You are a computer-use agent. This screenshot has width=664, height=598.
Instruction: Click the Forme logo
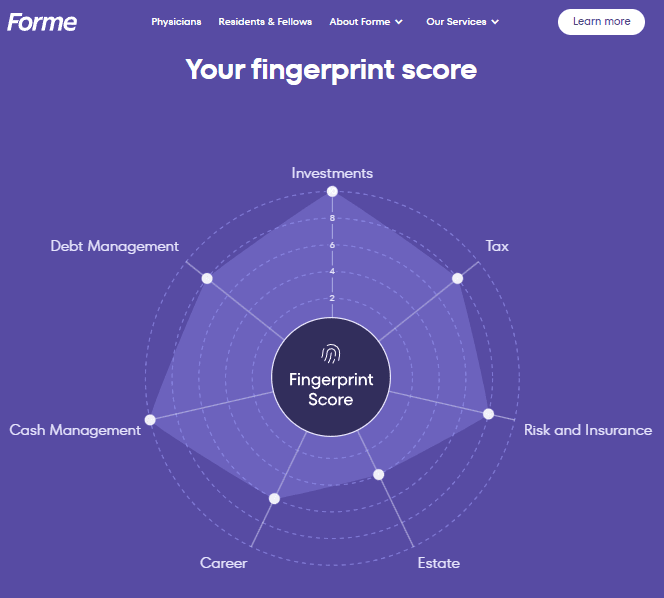tap(42, 22)
